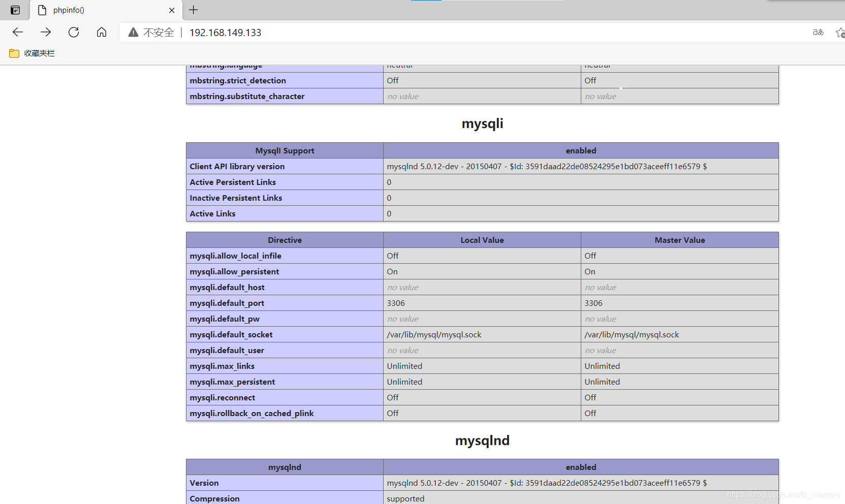Click mbstring.strict_detection directive label
This screenshot has width=845, height=504.
(238, 81)
